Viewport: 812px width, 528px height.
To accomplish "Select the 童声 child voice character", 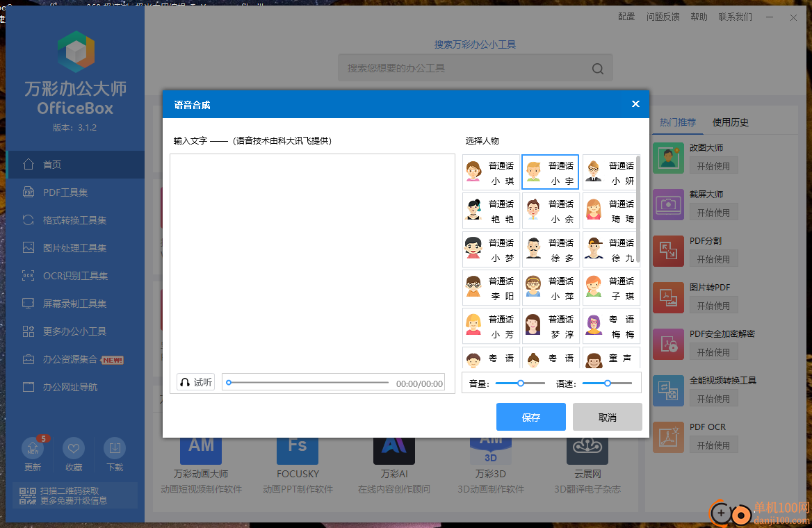I will 611,358.
